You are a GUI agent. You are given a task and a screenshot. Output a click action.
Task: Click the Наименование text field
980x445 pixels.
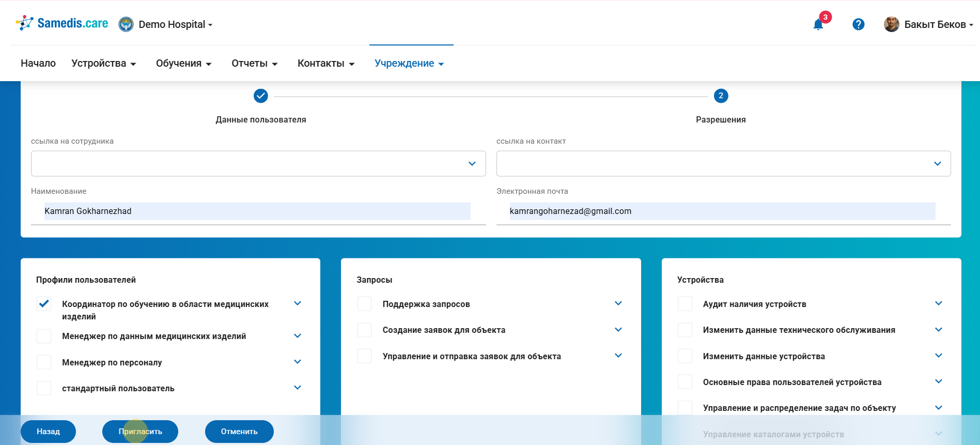pos(257,211)
